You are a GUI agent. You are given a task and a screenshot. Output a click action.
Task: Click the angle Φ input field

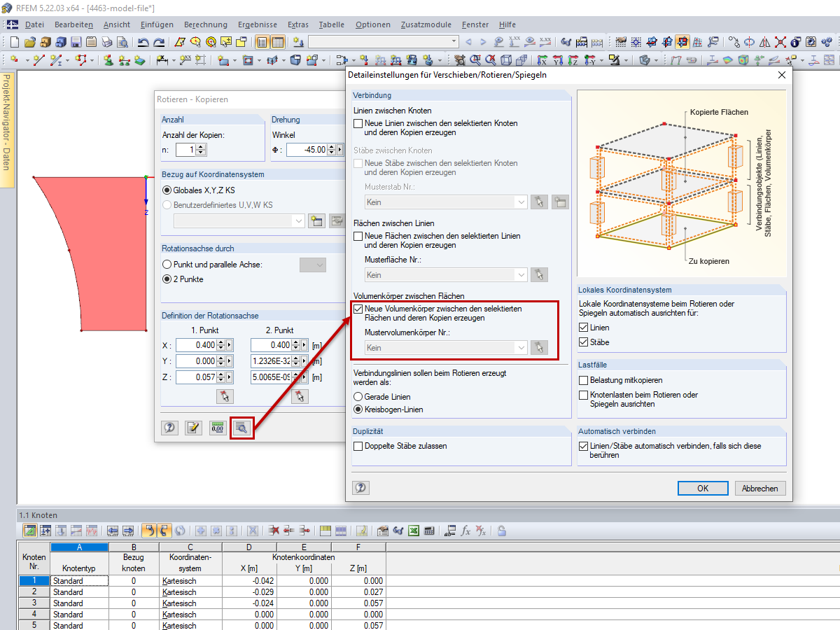click(307, 150)
